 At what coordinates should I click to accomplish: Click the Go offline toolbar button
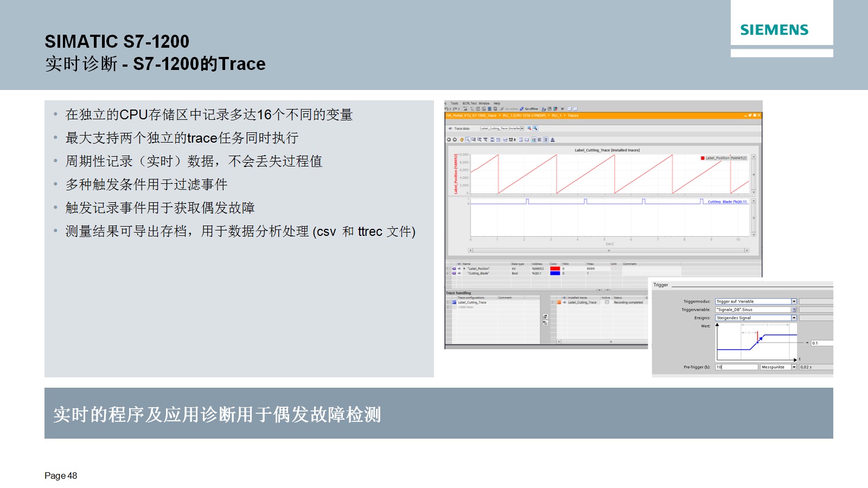[529, 109]
